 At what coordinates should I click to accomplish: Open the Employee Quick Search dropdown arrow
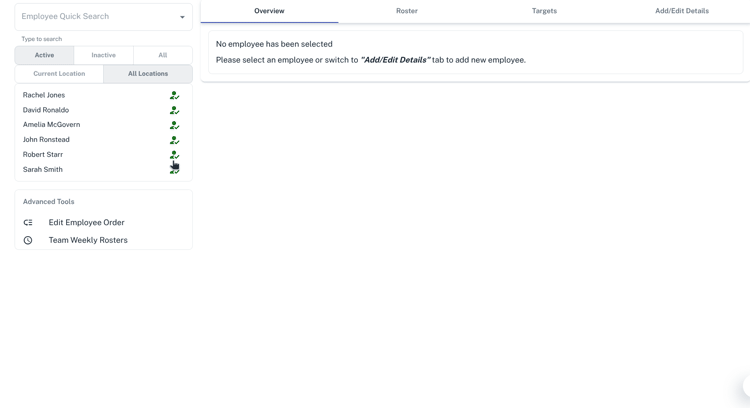tap(182, 17)
